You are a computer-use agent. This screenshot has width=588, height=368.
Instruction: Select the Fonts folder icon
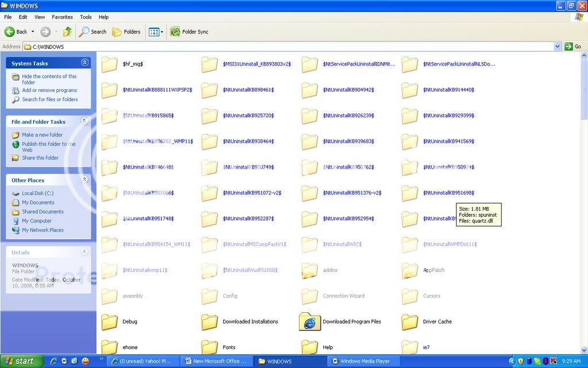209,347
